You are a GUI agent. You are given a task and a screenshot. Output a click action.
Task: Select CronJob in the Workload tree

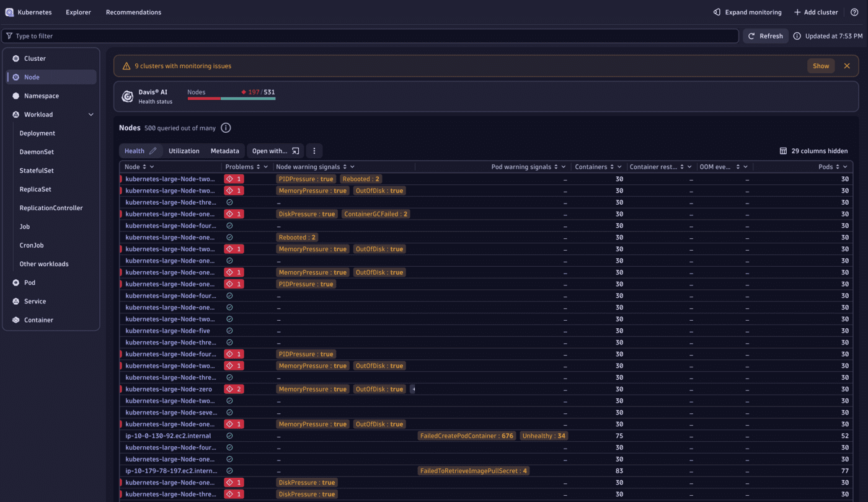click(x=32, y=245)
